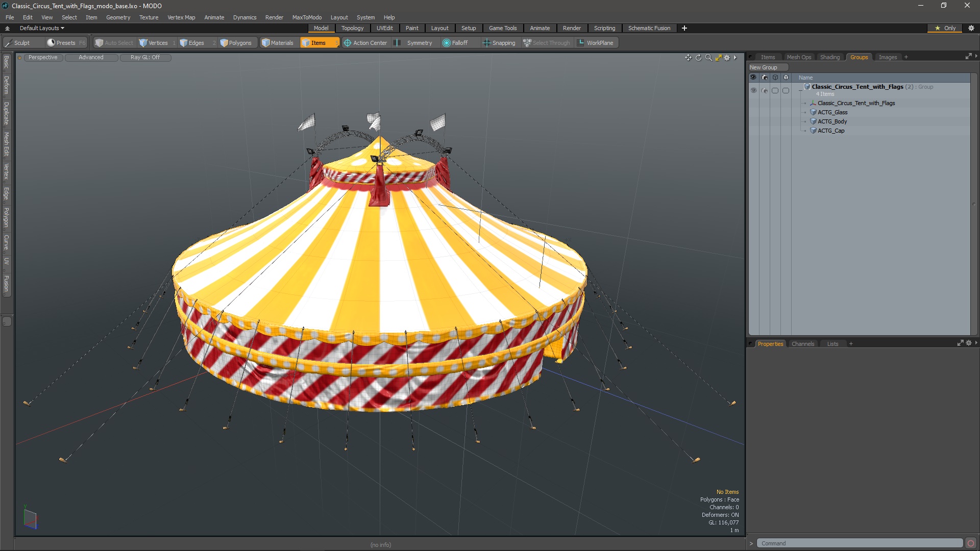
Task: Expand Groups panel options arrow
Action: coord(976,56)
